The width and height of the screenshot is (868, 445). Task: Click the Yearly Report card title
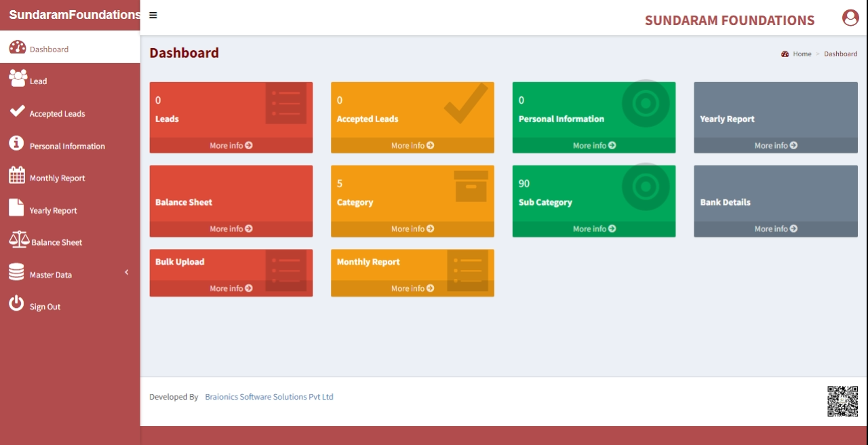[x=727, y=119]
